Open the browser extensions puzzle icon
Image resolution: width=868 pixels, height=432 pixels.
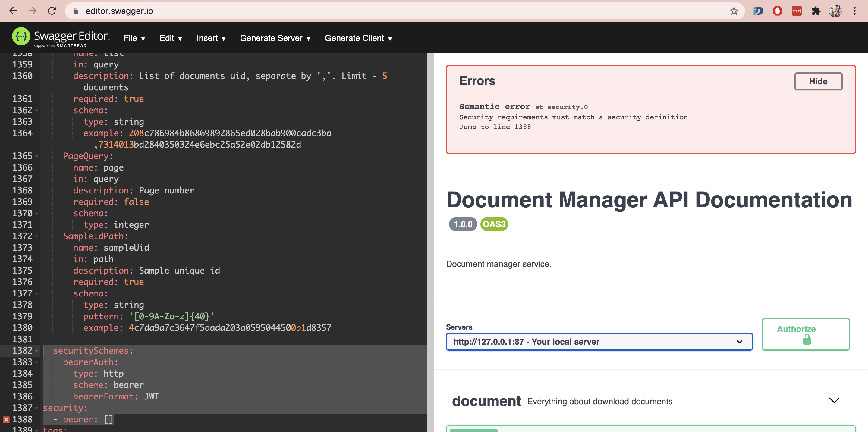[816, 11]
